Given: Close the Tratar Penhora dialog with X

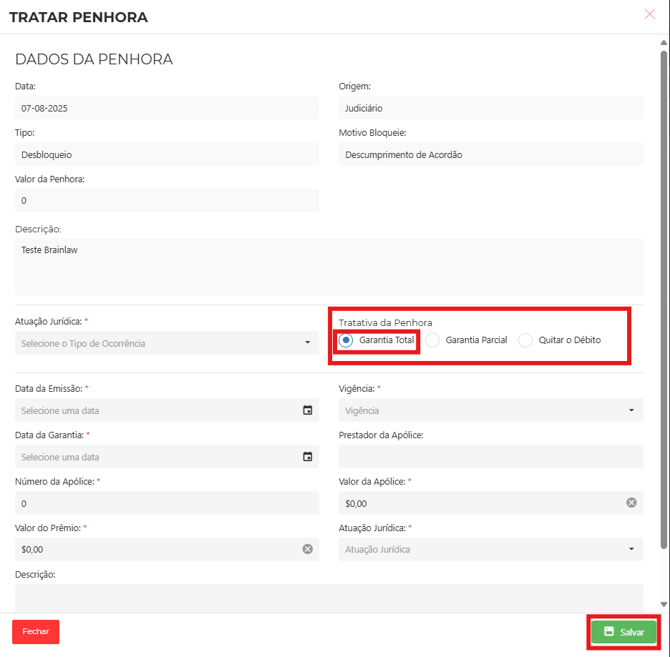Looking at the screenshot, I should [650, 15].
